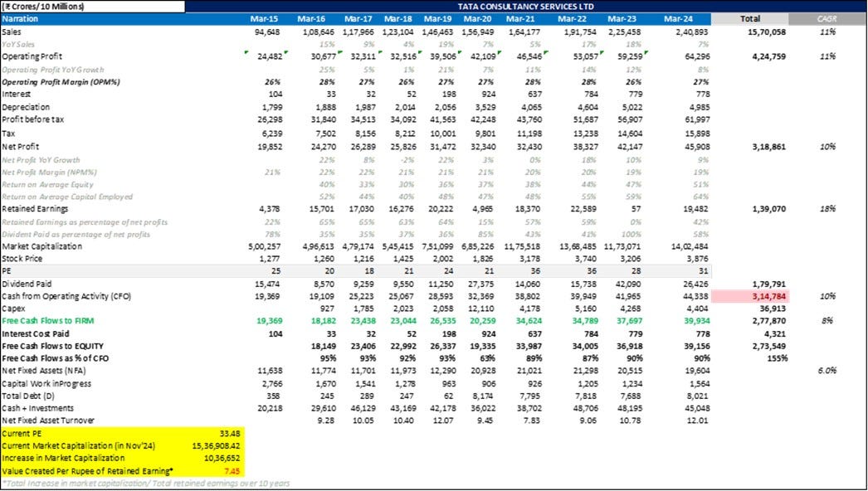This screenshot has width=868, height=491.
Task: Select Free Cash Flows to FIRM label
Action: click(47, 321)
